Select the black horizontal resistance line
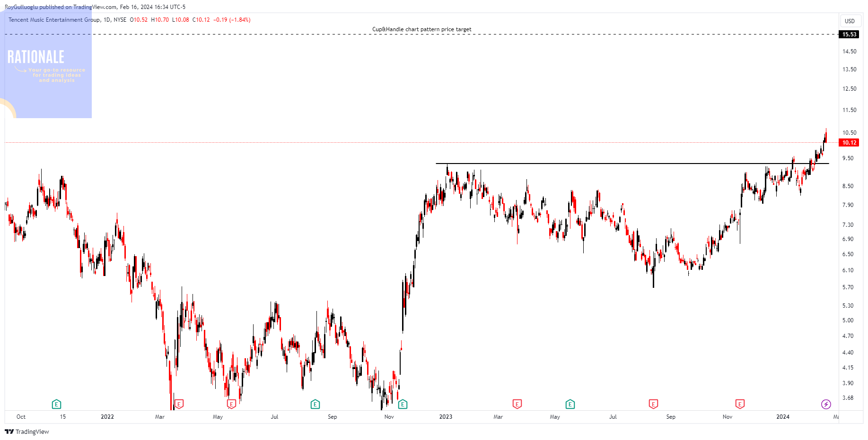This screenshot has height=440, width=868. tap(632, 164)
